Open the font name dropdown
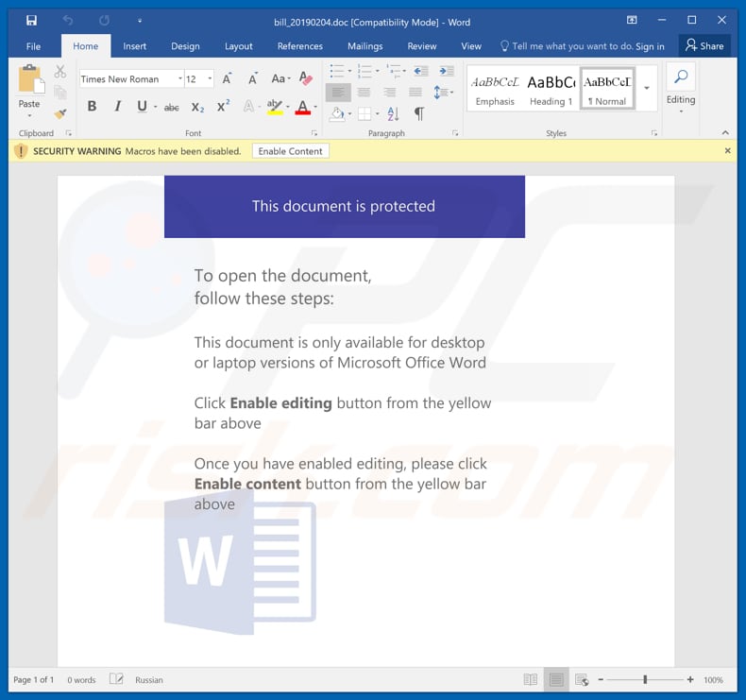Screen dimensions: 746x700 coord(179,79)
